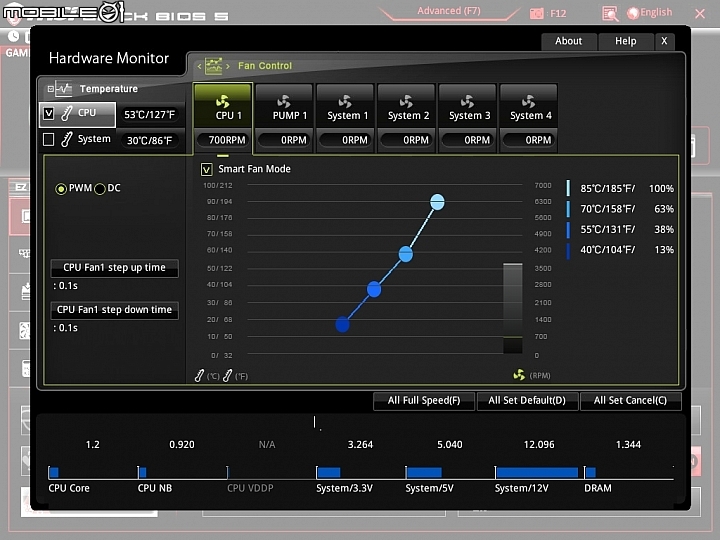Check the System temperature checkbox
The width and height of the screenshot is (720, 540).
click(49, 139)
